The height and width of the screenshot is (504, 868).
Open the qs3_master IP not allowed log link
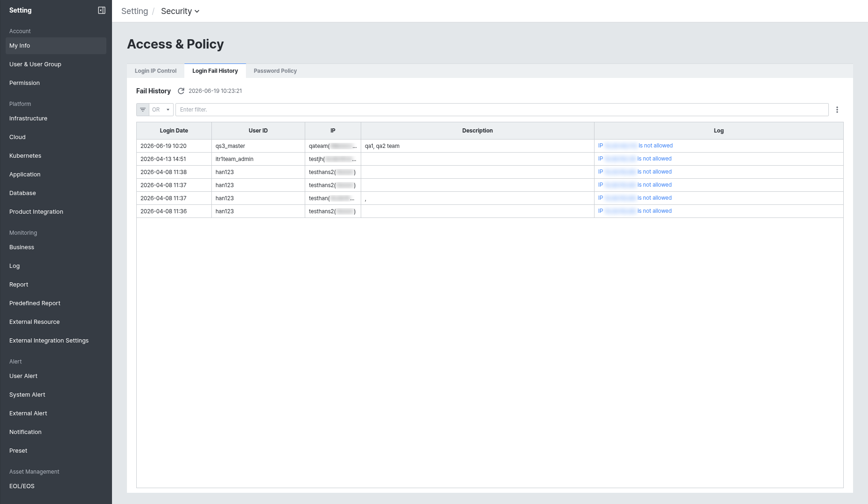(x=635, y=146)
